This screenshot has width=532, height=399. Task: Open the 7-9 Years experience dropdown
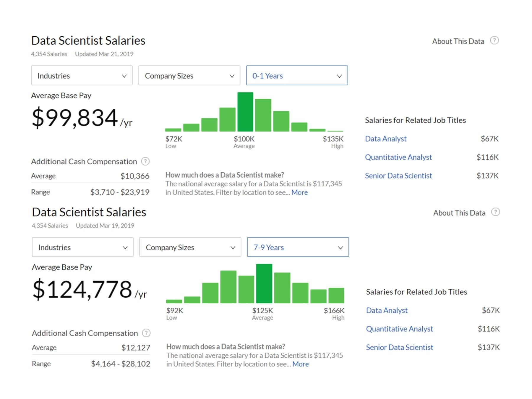298,247
